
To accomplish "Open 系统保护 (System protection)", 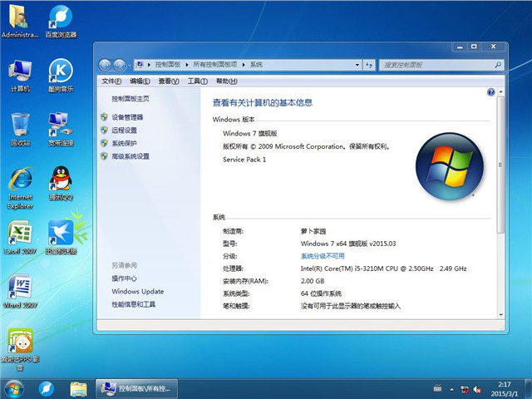I will (x=124, y=143).
